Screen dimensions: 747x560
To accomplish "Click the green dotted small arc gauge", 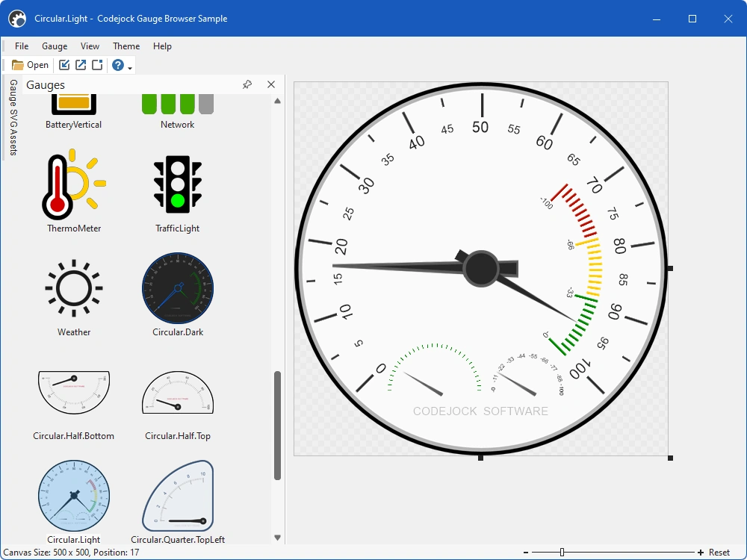I will [x=435, y=366].
